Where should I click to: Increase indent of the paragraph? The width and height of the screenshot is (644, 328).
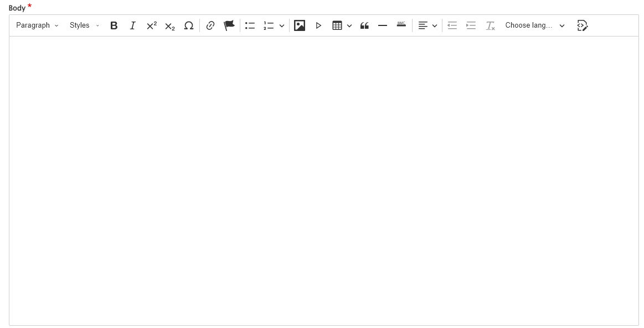coord(471,25)
